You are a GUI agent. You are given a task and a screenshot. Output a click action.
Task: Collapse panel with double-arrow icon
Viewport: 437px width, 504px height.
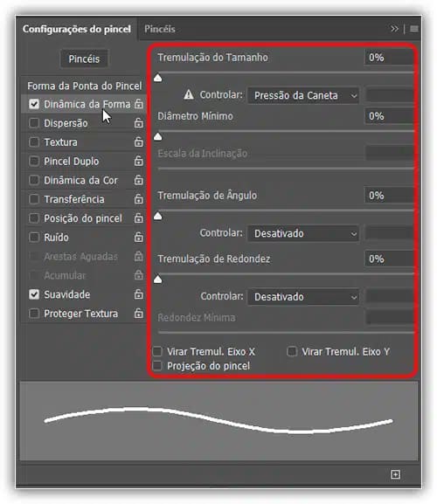394,29
